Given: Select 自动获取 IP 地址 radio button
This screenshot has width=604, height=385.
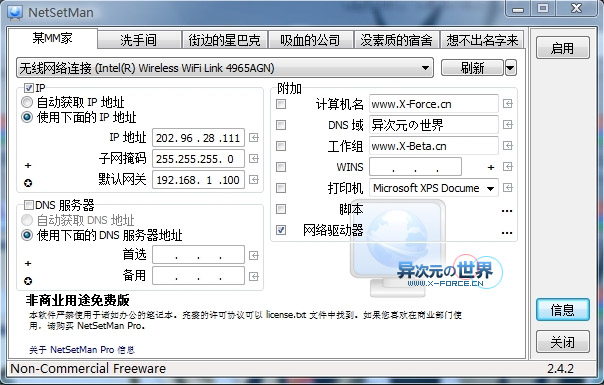Looking at the screenshot, I should [27, 102].
